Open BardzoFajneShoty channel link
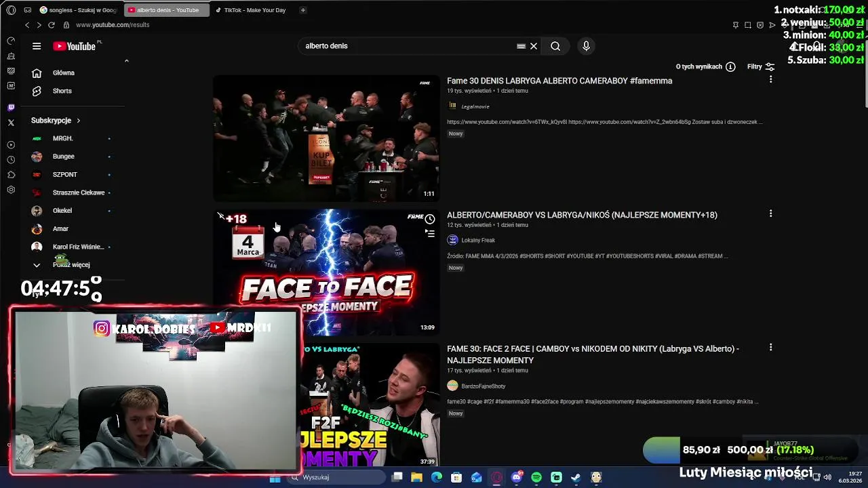 point(483,386)
